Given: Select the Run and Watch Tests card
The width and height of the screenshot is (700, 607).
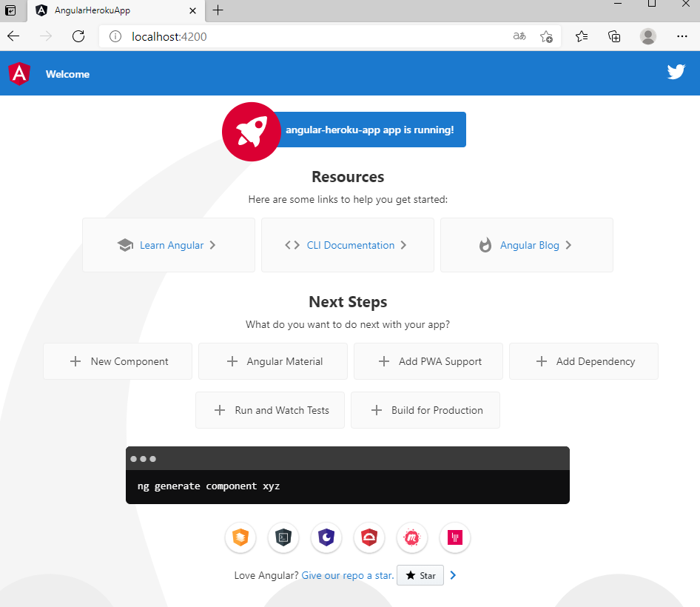Looking at the screenshot, I should click(x=270, y=410).
